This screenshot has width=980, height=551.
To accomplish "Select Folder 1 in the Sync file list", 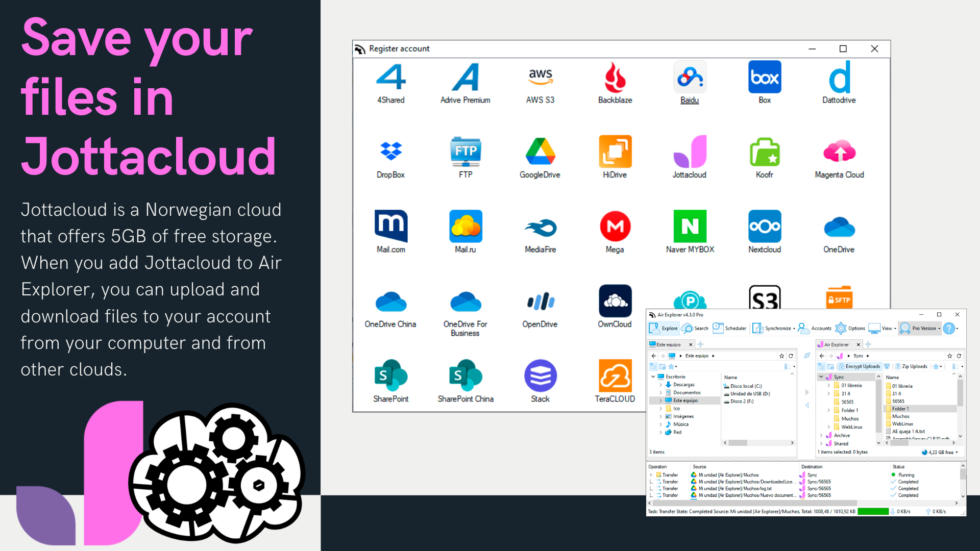I will pyautogui.click(x=900, y=409).
